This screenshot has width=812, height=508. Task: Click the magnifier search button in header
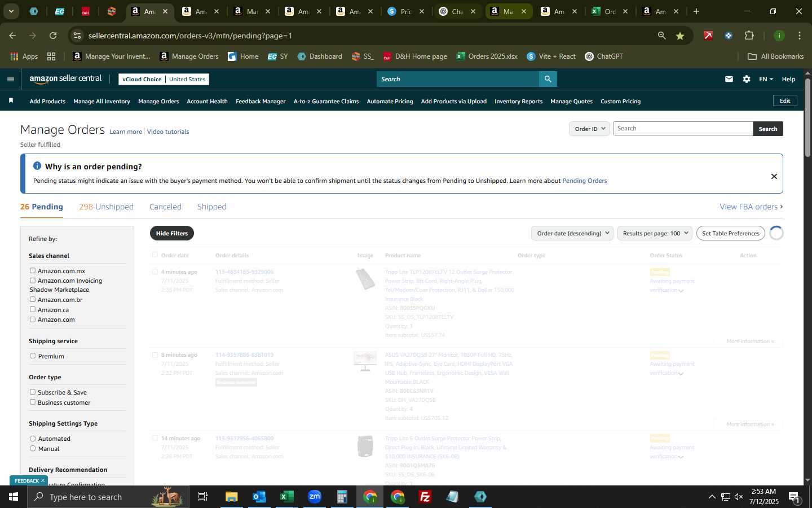548,79
